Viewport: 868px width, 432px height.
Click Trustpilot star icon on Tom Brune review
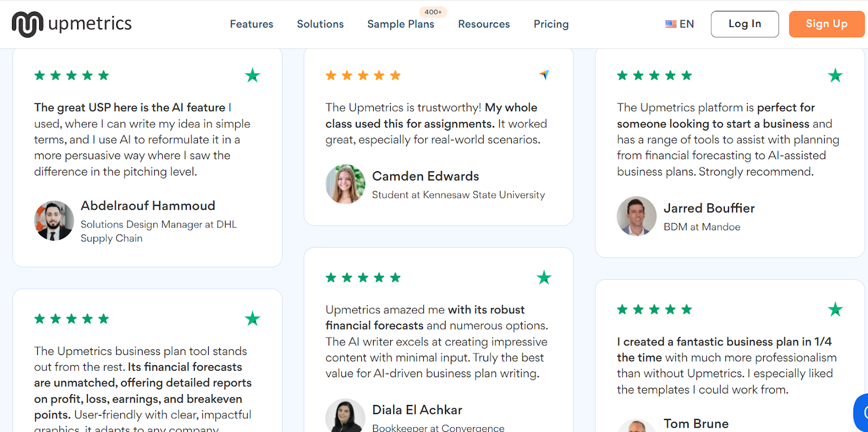coord(835,310)
